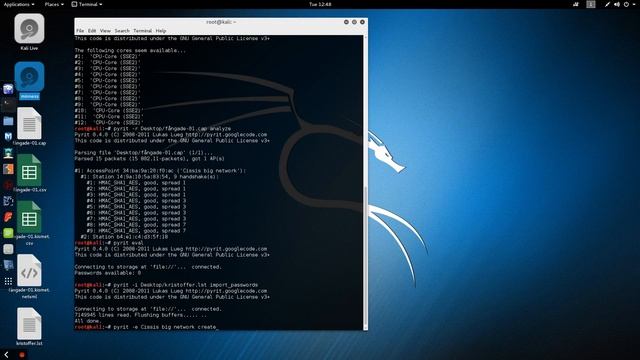
Task: Open the File menu in terminal window
Action: 80,31
